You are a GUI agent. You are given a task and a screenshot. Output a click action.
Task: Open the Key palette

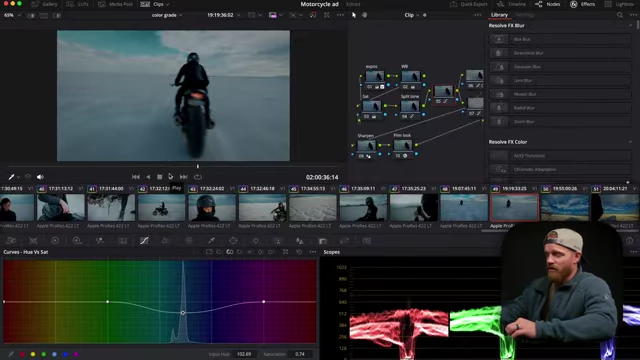[322, 241]
